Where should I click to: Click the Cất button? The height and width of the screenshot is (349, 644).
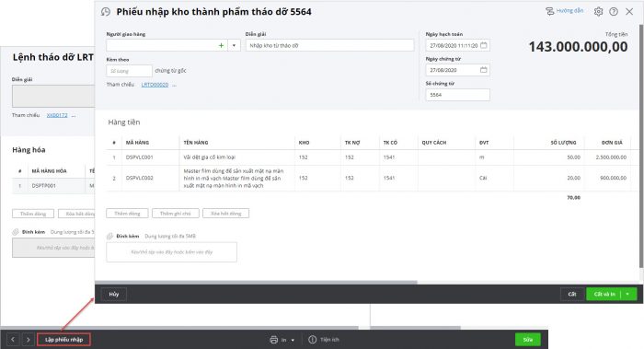[572, 294]
